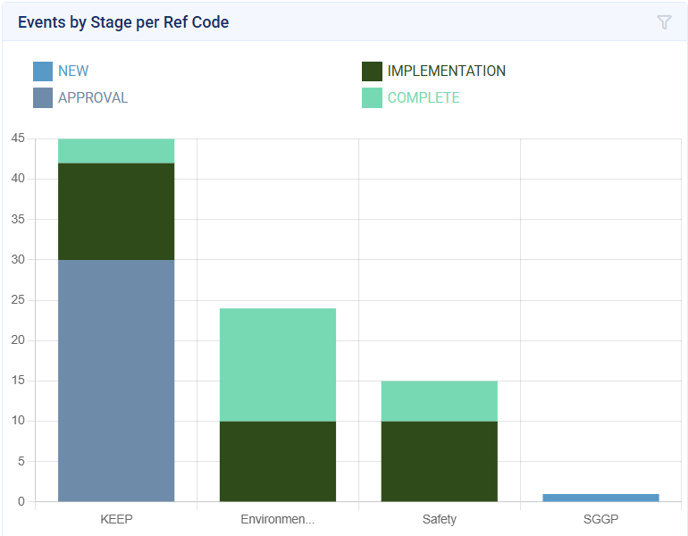688x536 pixels.
Task: Select the APPROVAL segment of the KEEP bar
Action: [116, 380]
